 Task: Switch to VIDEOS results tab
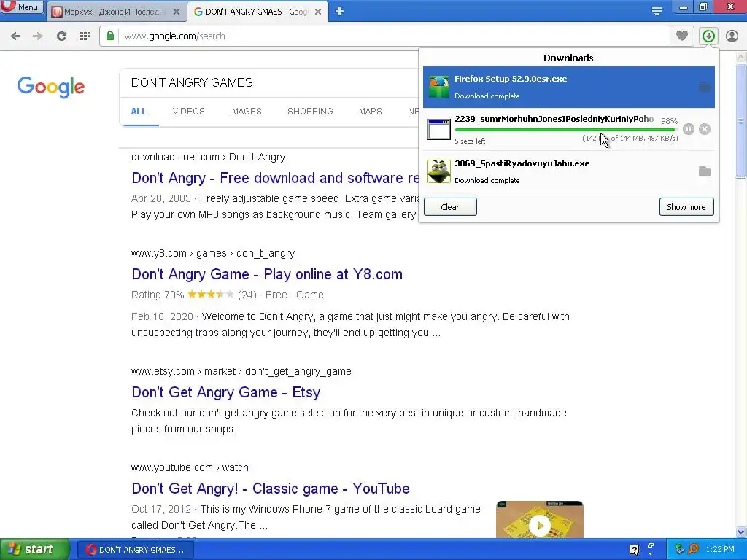[x=189, y=112]
